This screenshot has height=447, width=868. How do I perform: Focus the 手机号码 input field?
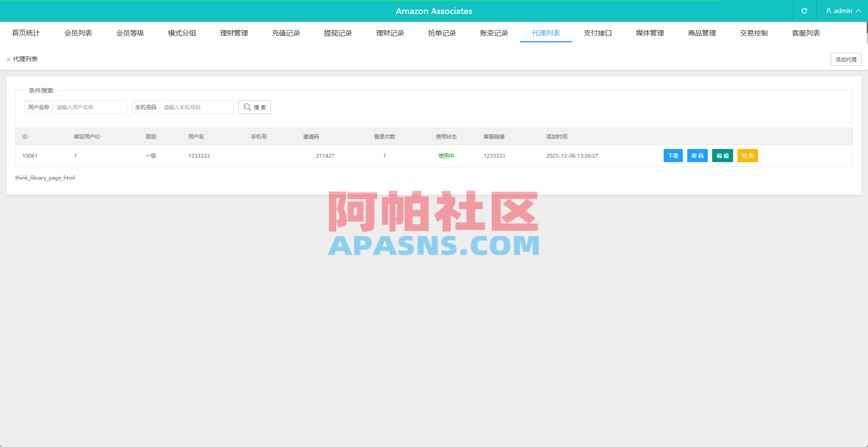(196, 107)
